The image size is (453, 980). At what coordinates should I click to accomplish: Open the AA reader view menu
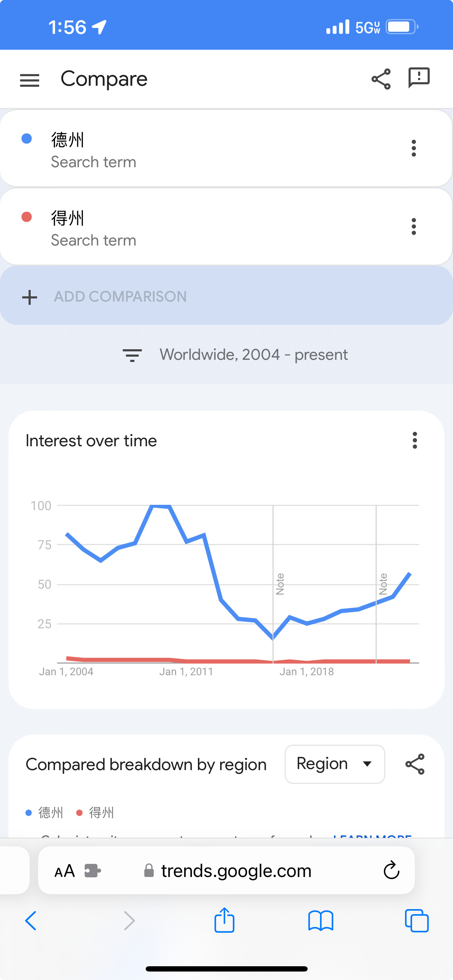(65, 871)
